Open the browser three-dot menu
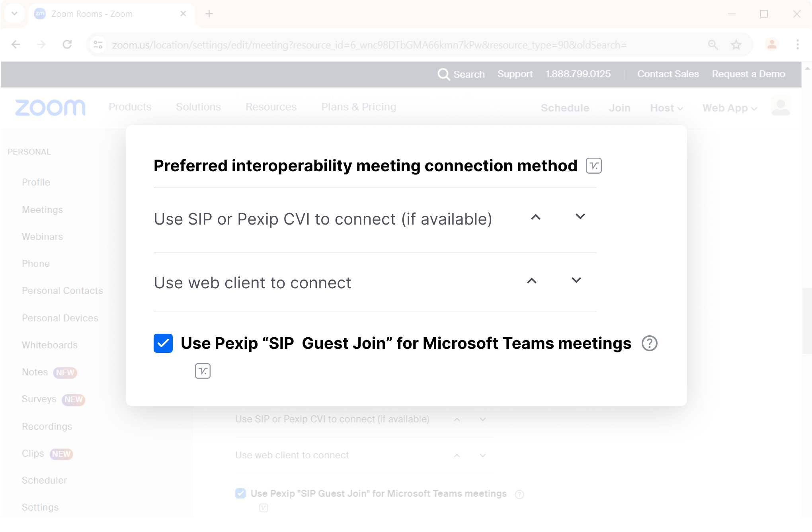The width and height of the screenshot is (812, 532). [797, 45]
